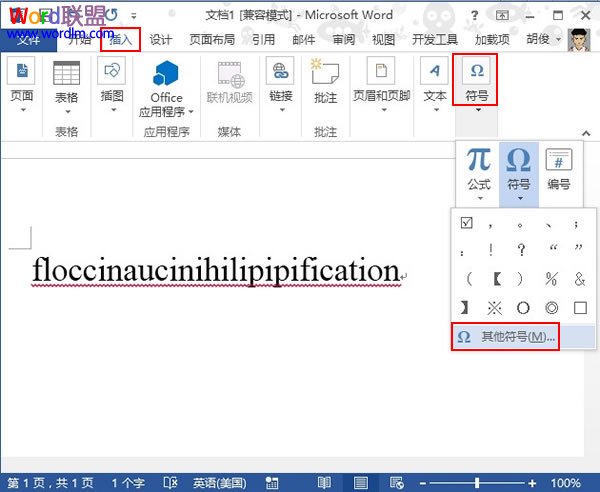Click the 符号 omega button in flyout

(x=519, y=173)
